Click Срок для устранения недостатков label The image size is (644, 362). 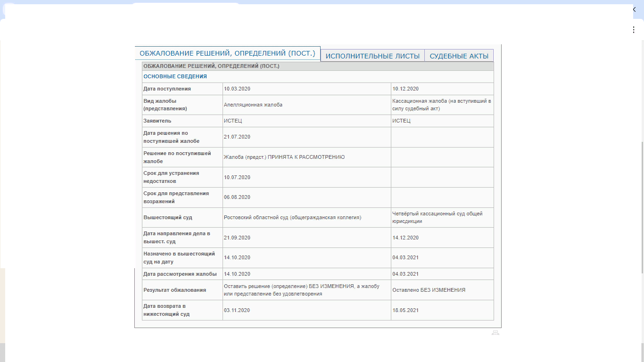coord(171,177)
